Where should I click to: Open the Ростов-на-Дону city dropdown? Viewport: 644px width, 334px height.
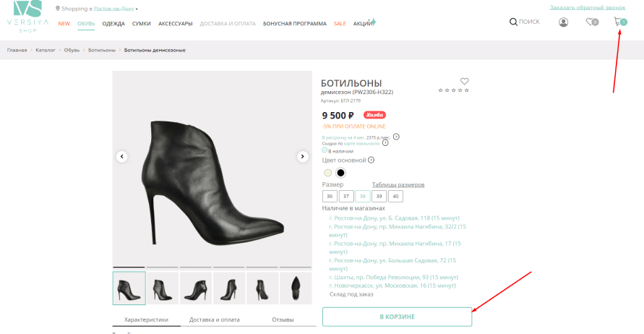[114, 9]
